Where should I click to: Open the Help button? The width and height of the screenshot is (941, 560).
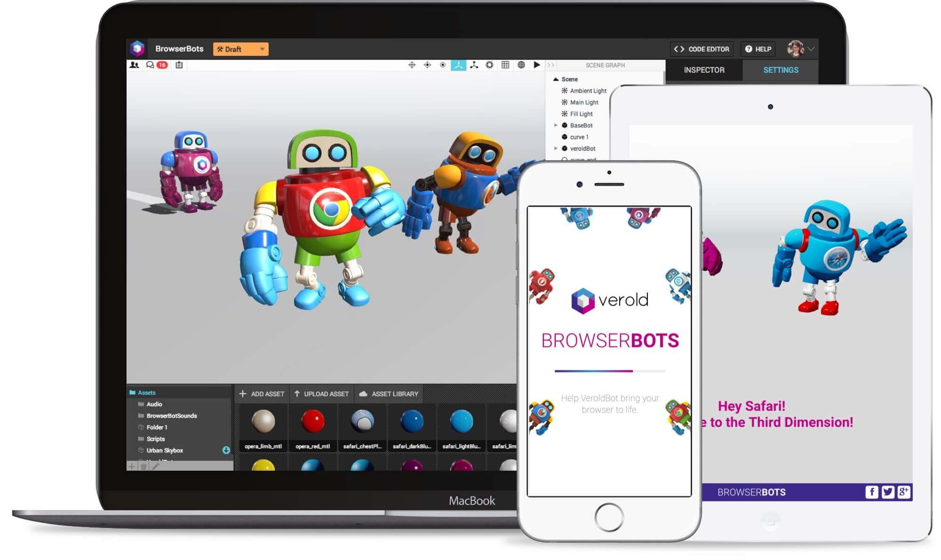point(758,49)
